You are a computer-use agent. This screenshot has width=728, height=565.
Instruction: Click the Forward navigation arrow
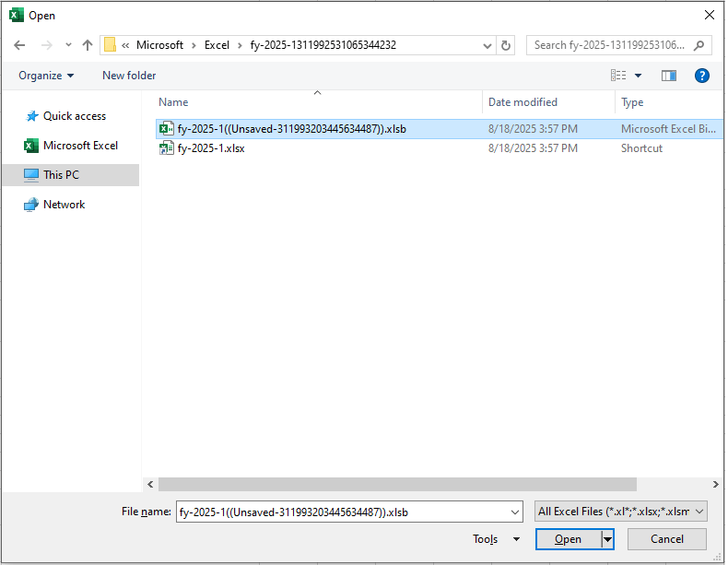point(46,45)
